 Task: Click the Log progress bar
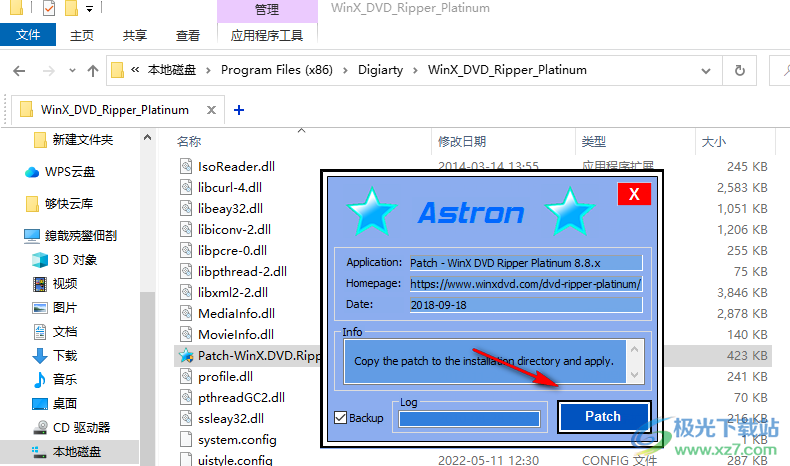tap(469, 419)
